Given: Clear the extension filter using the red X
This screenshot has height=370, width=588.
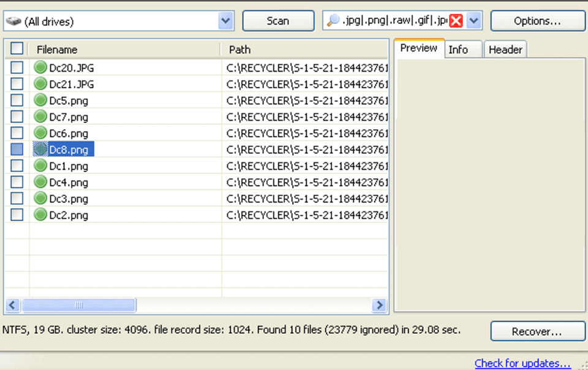Looking at the screenshot, I should [x=456, y=20].
